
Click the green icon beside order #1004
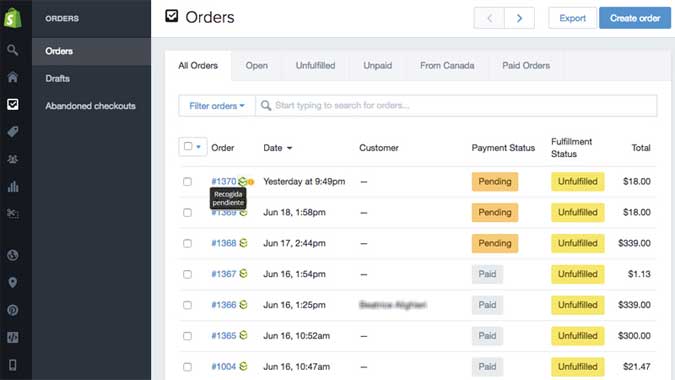pyautogui.click(x=243, y=366)
